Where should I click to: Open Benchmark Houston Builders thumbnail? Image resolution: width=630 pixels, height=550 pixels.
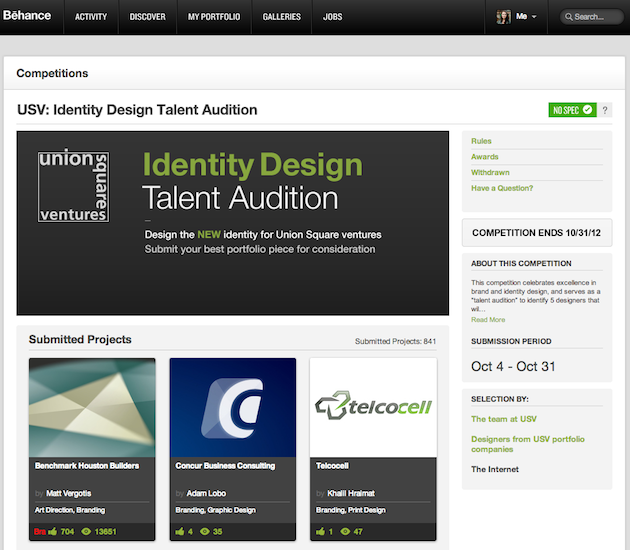tap(92, 407)
